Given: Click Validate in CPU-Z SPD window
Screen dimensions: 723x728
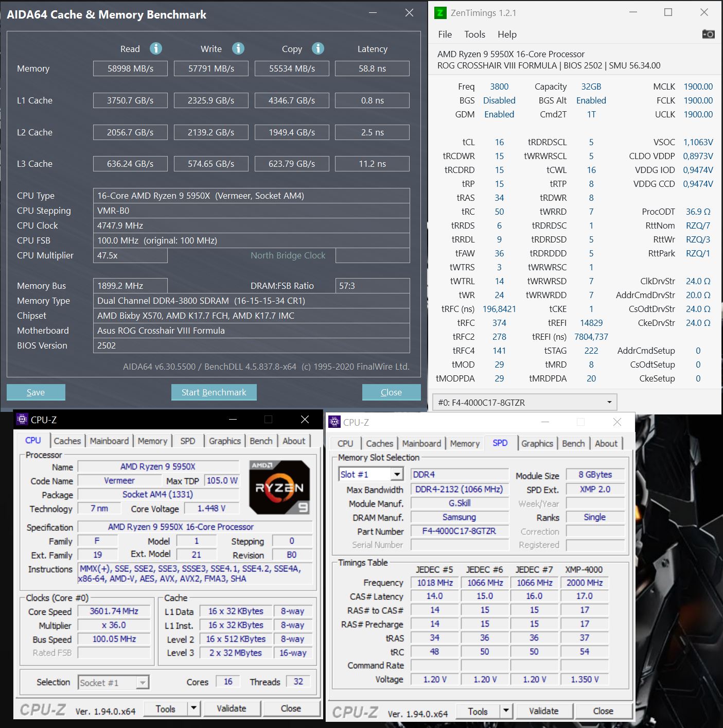Looking at the screenshot, I should pyautogui.click(x=543, y=711).
